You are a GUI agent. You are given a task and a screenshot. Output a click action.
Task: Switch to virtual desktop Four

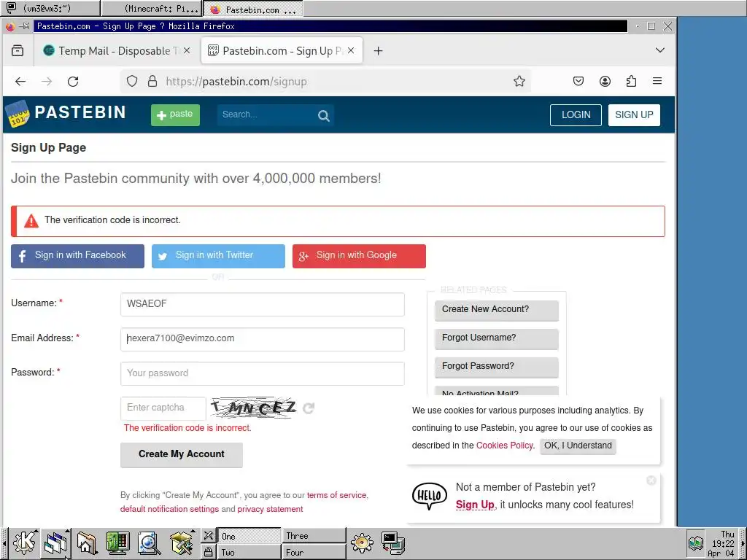pos(314,552)
